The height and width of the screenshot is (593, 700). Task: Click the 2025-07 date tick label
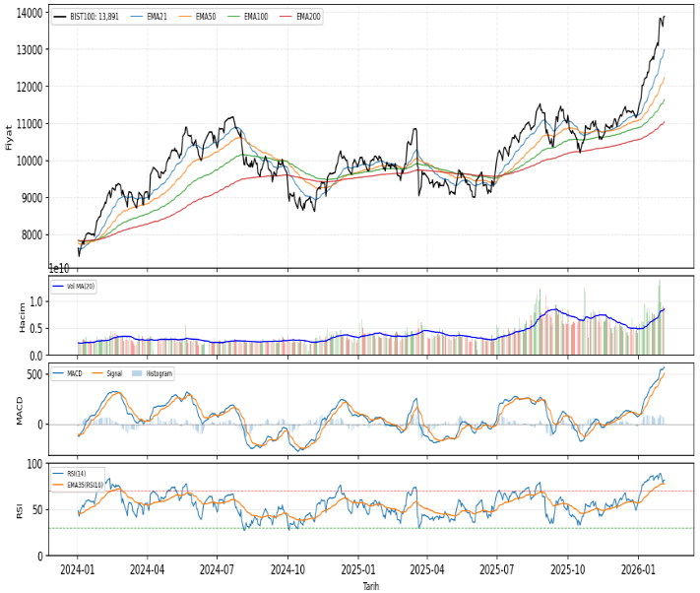498,569
